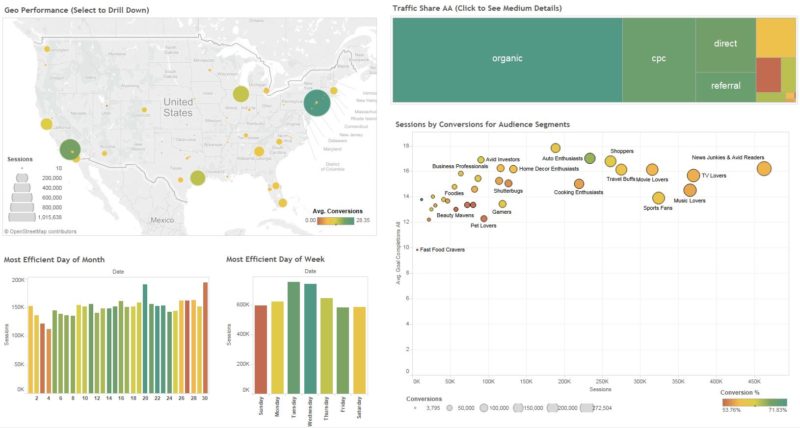Click the Friday bar in Day of Week

[343, 350]
